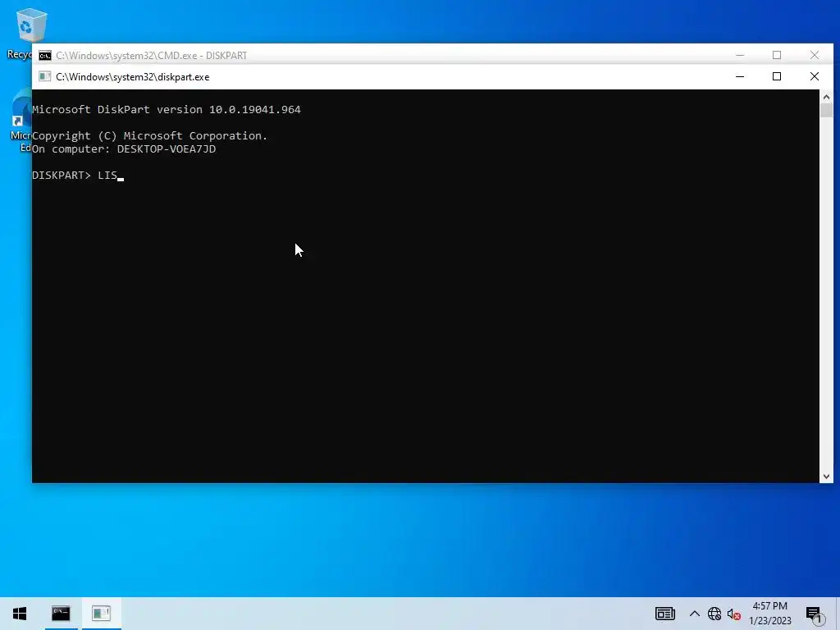This screenshot has width=840, height=630.
Task: Maximize the diskpart.exe window
Action: click(777, 76)
